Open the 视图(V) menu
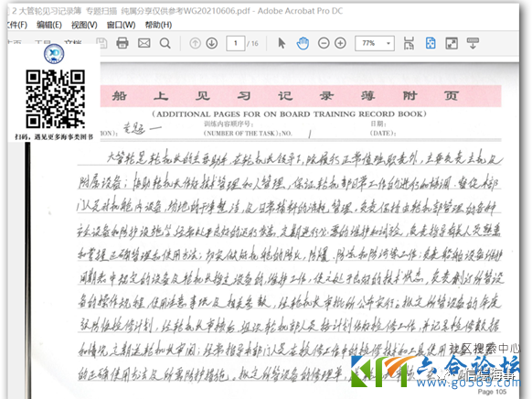 click(84, 25)
